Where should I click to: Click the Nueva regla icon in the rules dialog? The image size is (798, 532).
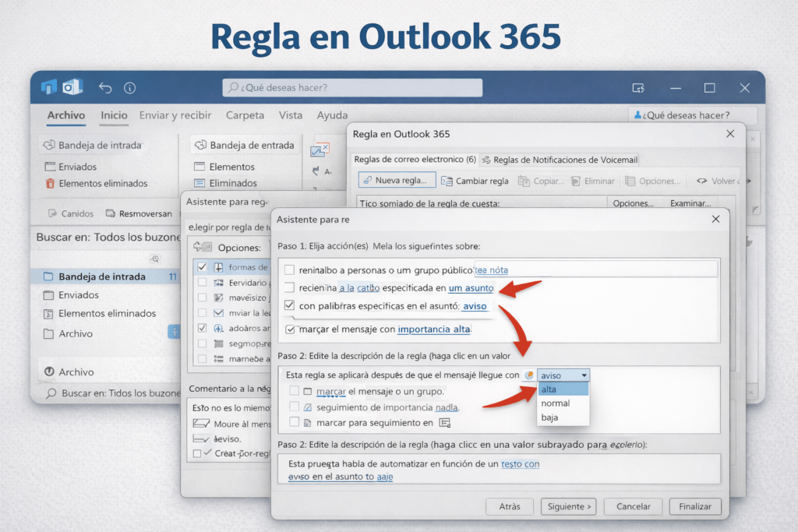point(366,179)
